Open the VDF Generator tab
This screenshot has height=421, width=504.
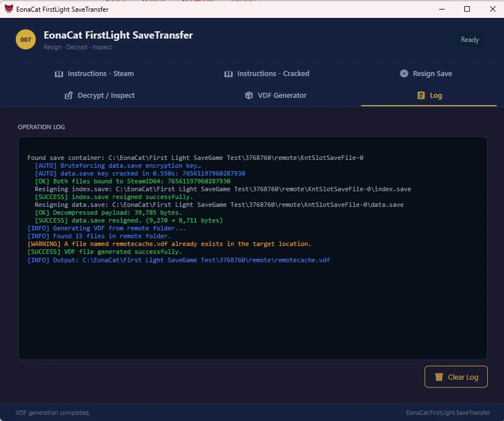click(276, 96)
